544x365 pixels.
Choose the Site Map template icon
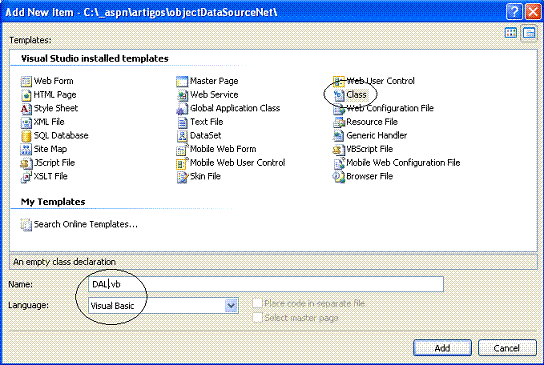coord(26,150)
